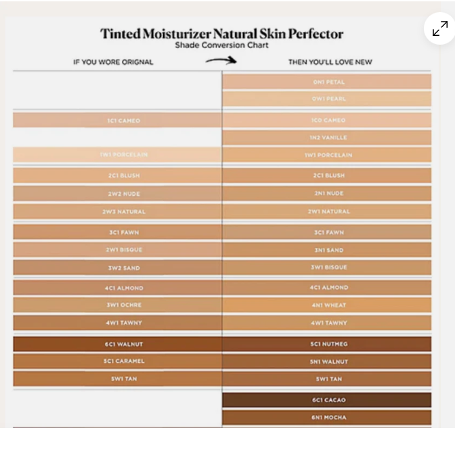The image size is (455, 476).
Task: Select new 1N2 Vanille shade bar
Action: (326, 137)
